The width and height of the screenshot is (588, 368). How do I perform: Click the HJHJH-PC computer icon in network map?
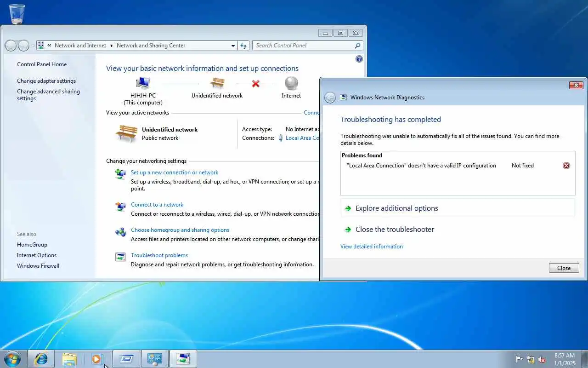click(x=143, y=83)
